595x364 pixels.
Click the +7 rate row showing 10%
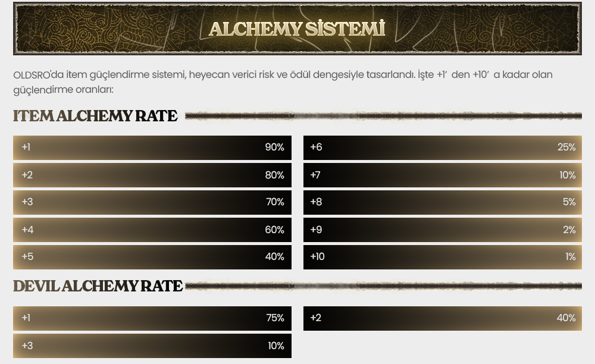tap(443, 175)
